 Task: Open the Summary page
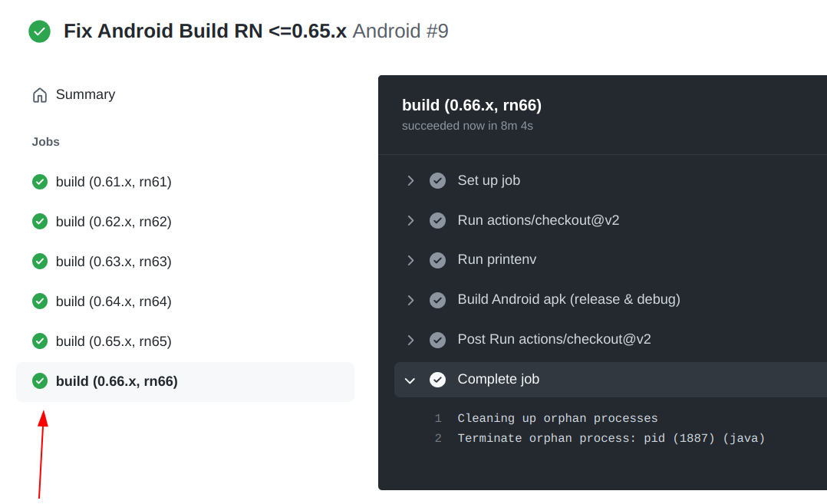(x=84, y=94)
